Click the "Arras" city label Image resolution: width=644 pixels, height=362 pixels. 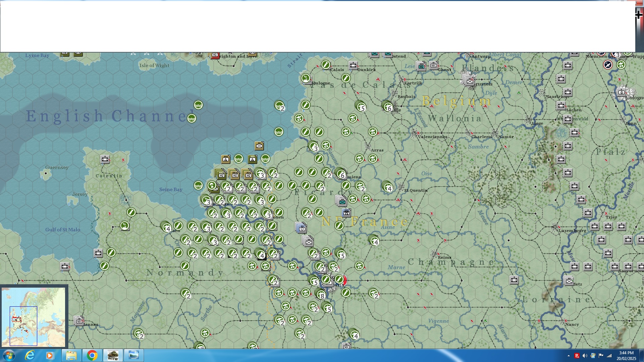377,150
